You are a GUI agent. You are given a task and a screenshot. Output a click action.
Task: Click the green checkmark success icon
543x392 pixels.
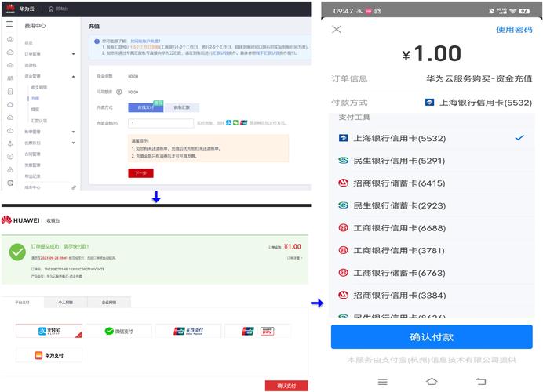tap(17, 252)
